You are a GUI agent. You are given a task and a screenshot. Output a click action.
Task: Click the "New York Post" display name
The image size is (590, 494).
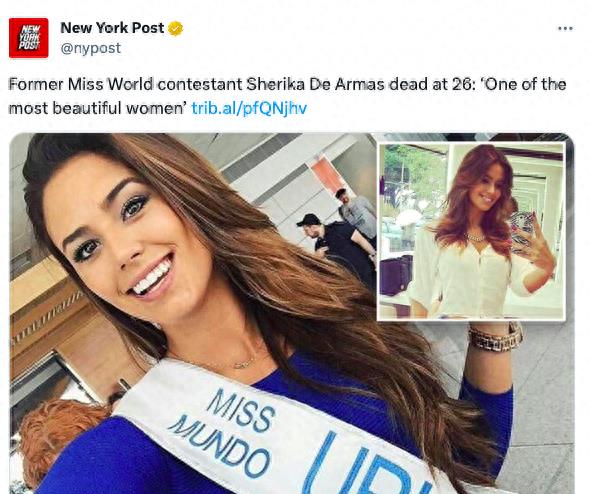point(112,28)
